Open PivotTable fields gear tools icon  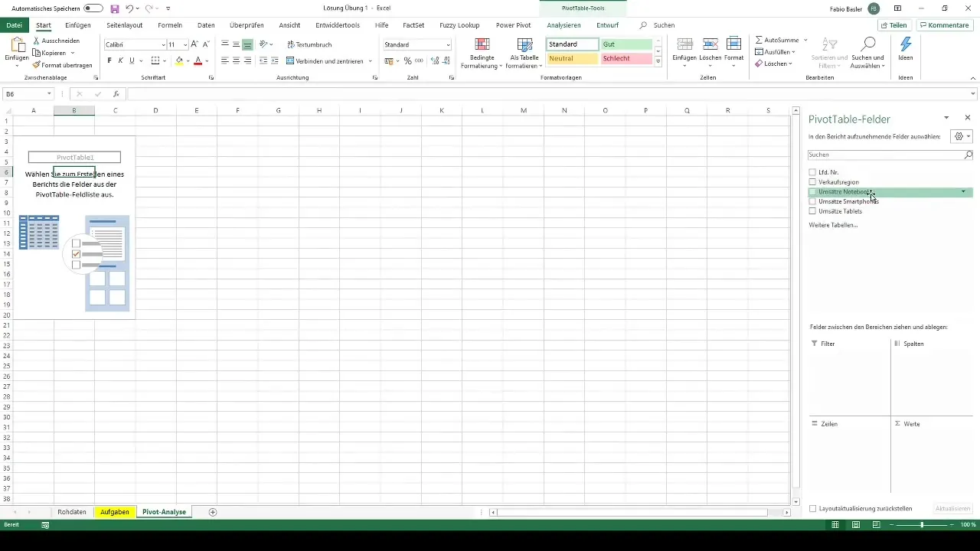coord(961,136)
